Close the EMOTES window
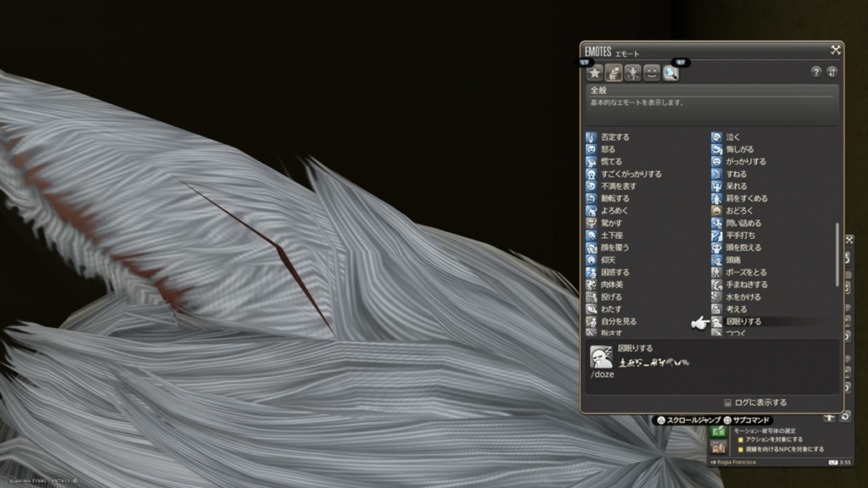Screen dimensions: 868x488 [x=835, y=50]
